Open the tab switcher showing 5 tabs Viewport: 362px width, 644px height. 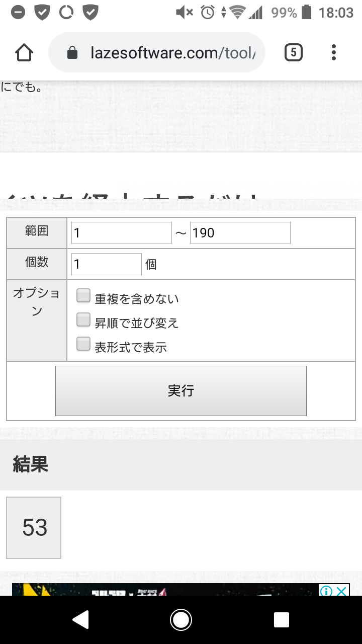pyautogui.click(x=294, y=53)
